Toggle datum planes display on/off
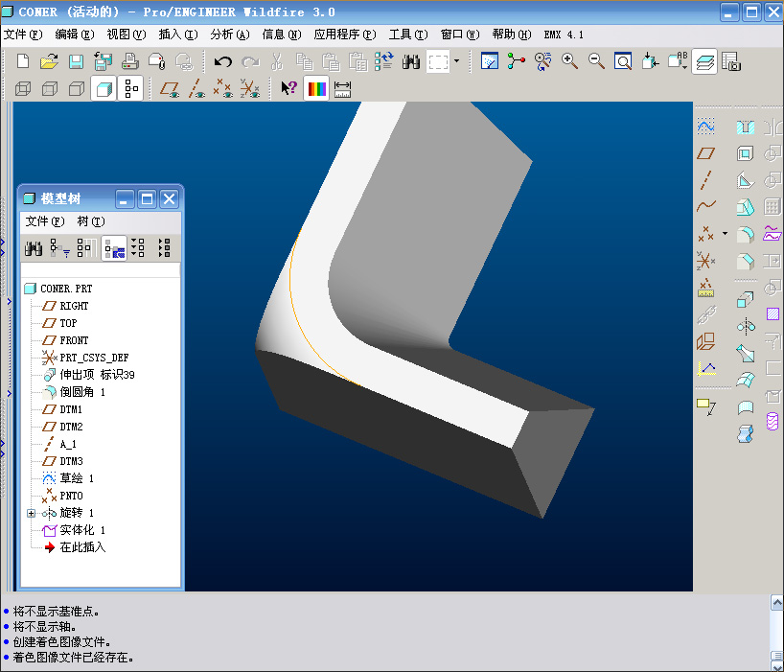 (169, 89)
